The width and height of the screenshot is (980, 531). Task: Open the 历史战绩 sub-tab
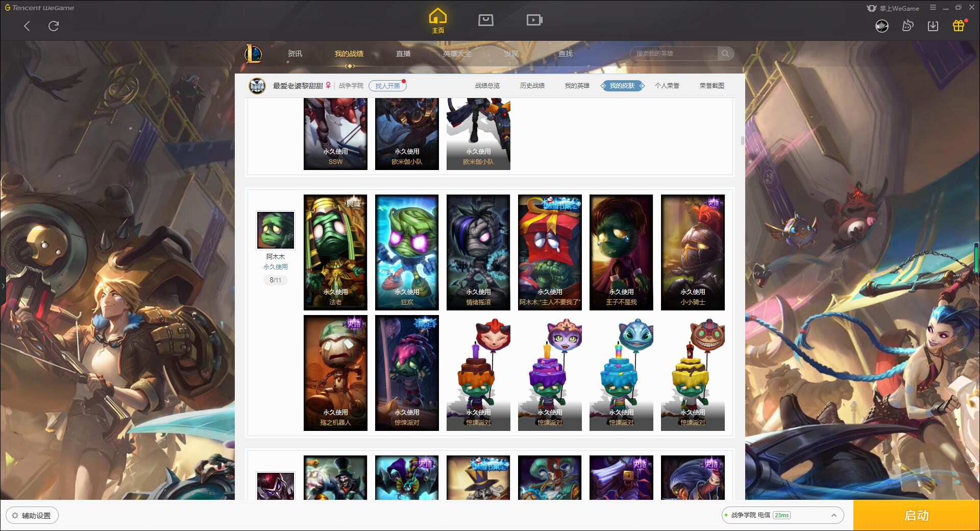click(x=532, y=86)
